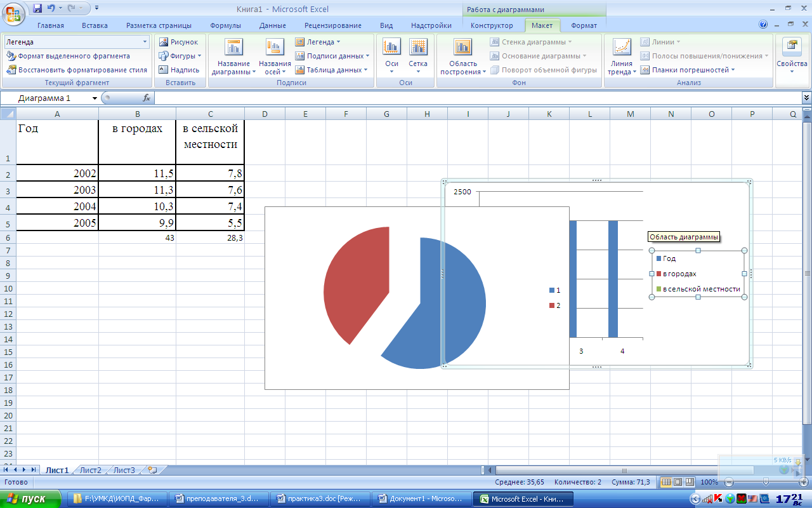Click legend entry 'в городах'
Viewport: 812px width, 508px height.
pos(676,274)
